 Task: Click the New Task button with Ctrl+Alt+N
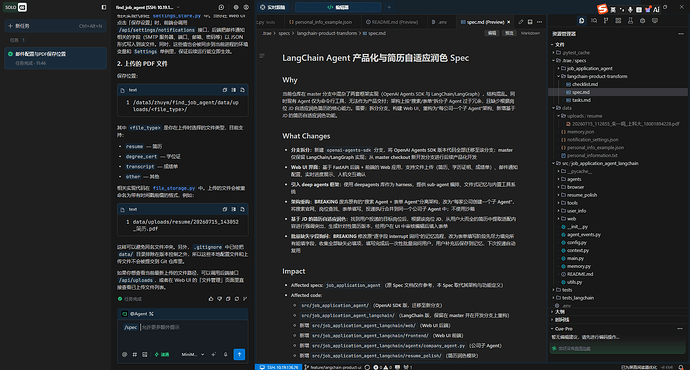point(55,26)
